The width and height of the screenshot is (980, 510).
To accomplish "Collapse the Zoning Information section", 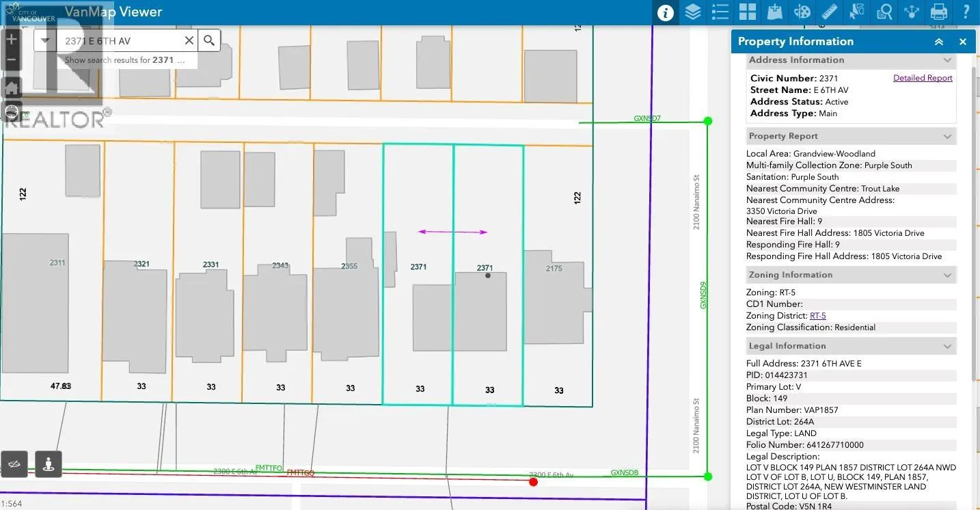I will [x=947, y=275].
